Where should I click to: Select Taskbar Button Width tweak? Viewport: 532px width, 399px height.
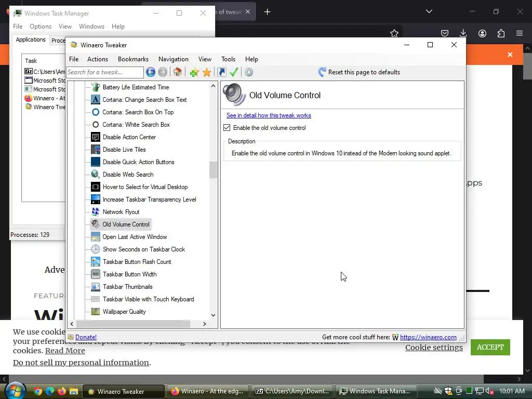[x=129, y=274]
